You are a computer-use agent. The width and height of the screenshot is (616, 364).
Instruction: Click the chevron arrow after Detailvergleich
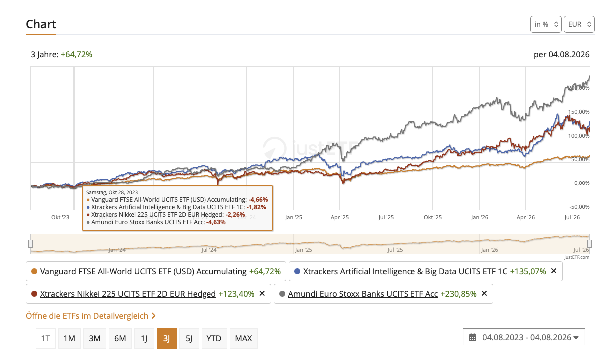pos(154,316)
